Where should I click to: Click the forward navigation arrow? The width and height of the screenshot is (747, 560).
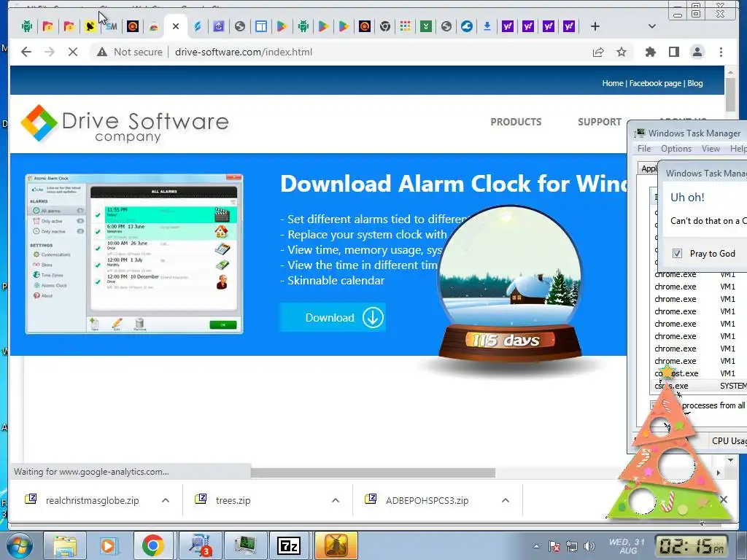50,52
